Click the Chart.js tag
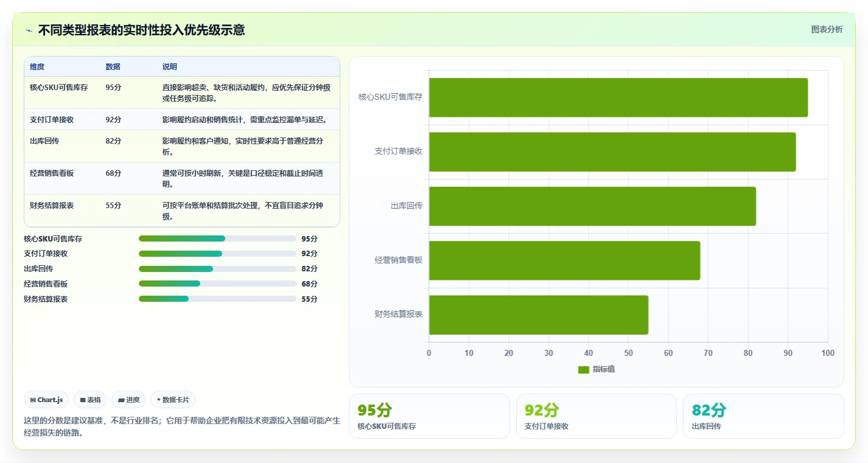 tap(47, 400)
